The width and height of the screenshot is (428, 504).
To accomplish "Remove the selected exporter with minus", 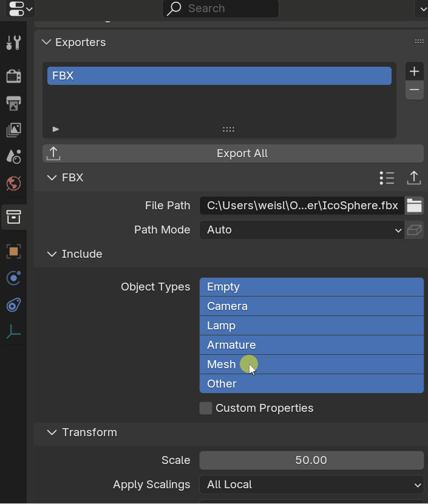I will (414, 90).
